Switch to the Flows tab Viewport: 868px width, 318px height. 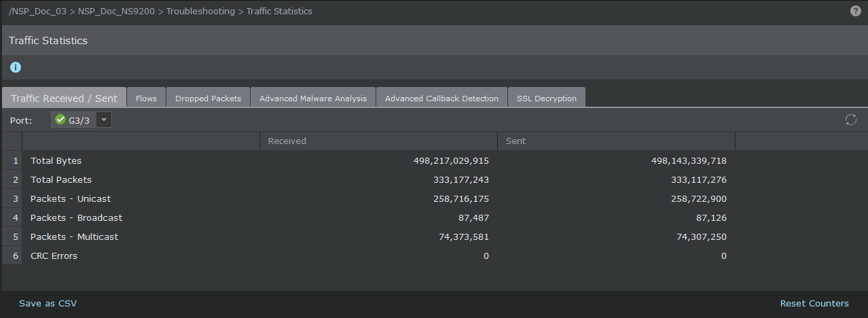[146, 98]
